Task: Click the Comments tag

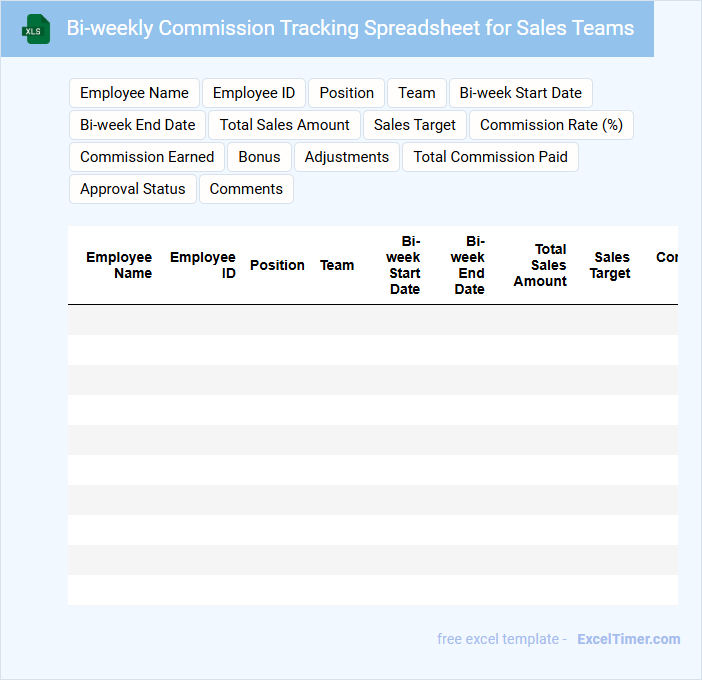Action: coord(246,189)
